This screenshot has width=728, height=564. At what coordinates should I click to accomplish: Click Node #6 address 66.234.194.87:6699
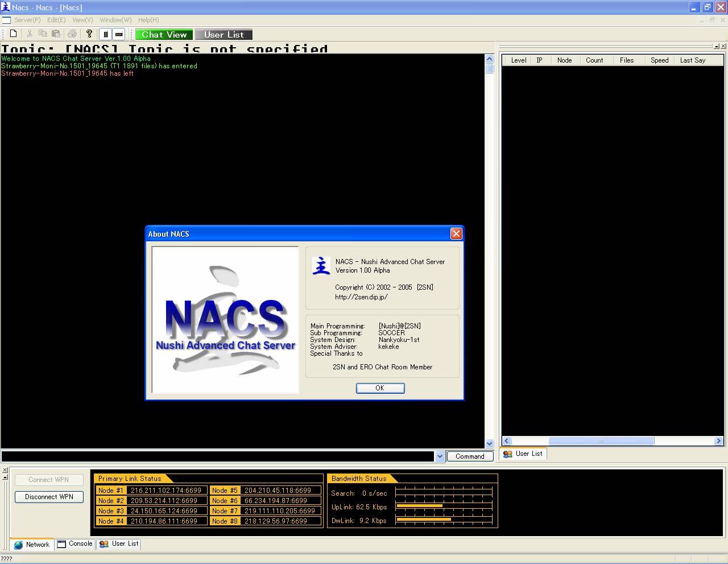[280, 501]
